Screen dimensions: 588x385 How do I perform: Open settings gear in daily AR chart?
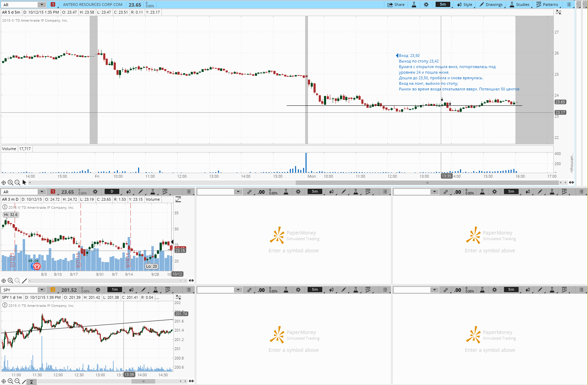[95, 192]
